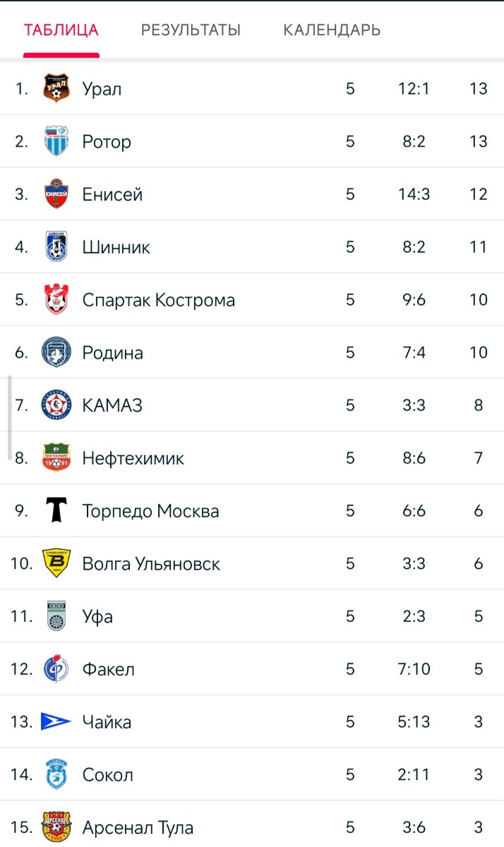Click the Ротор team crest
Screen dimensions: 504x847
coord(56,141)
